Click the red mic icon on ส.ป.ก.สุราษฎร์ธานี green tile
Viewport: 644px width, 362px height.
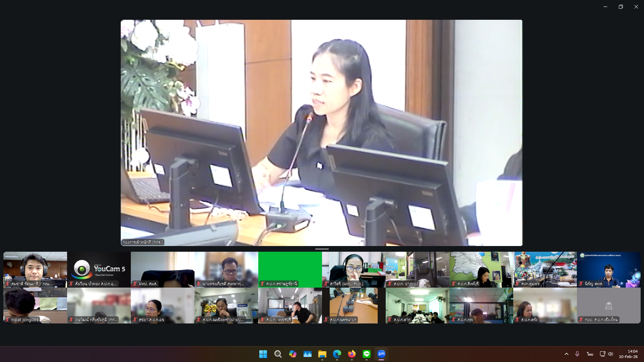262,283
